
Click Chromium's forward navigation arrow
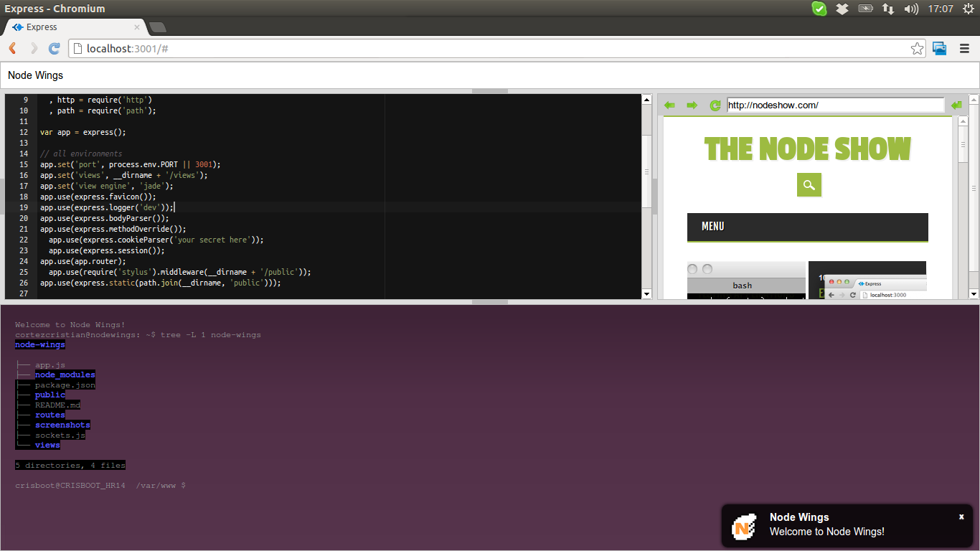(33, 48)
